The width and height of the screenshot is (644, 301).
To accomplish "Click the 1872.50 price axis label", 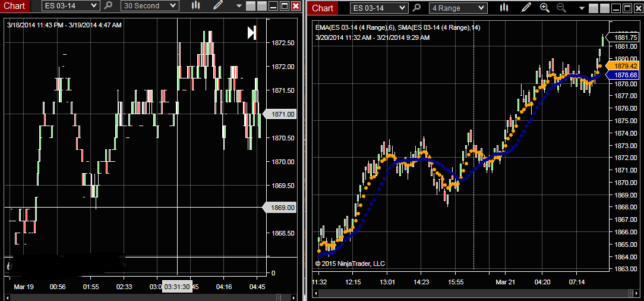I will tap(283, 43).
